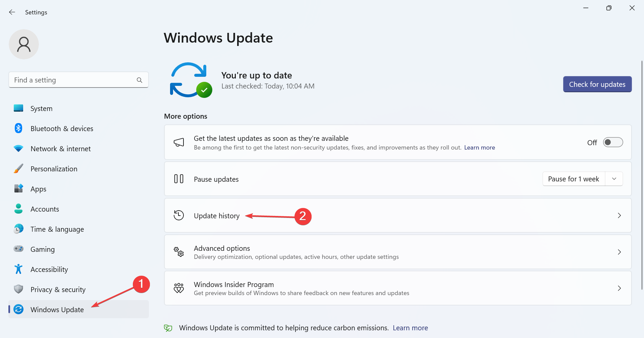644x338 pixels.
Task: Click the You're up to date text
Action: click(257, 75)
